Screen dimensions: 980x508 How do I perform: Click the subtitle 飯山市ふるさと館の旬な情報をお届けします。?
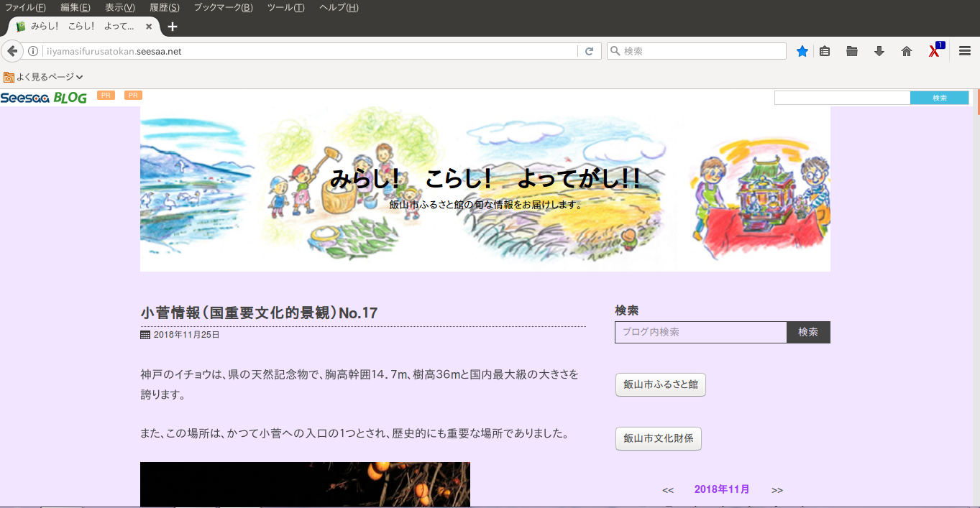tap(485, 205)
